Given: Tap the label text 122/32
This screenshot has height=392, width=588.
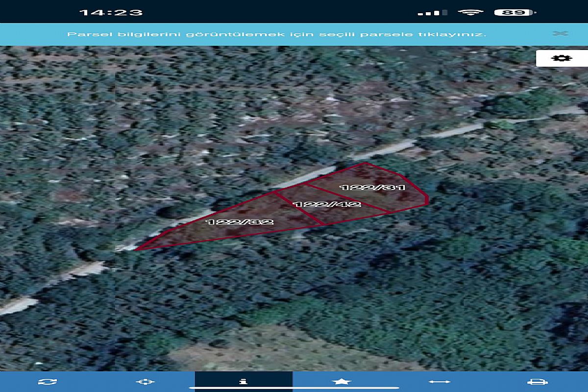Looking at the screenshot, I should point(240,221).
